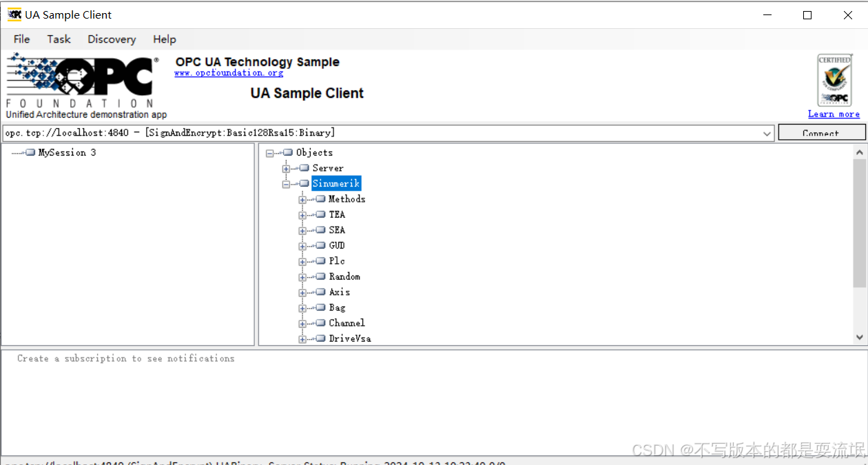Click the Channel node icon
Image resolution: width=868 pixels, height=465 pixels.
(320, 323)
